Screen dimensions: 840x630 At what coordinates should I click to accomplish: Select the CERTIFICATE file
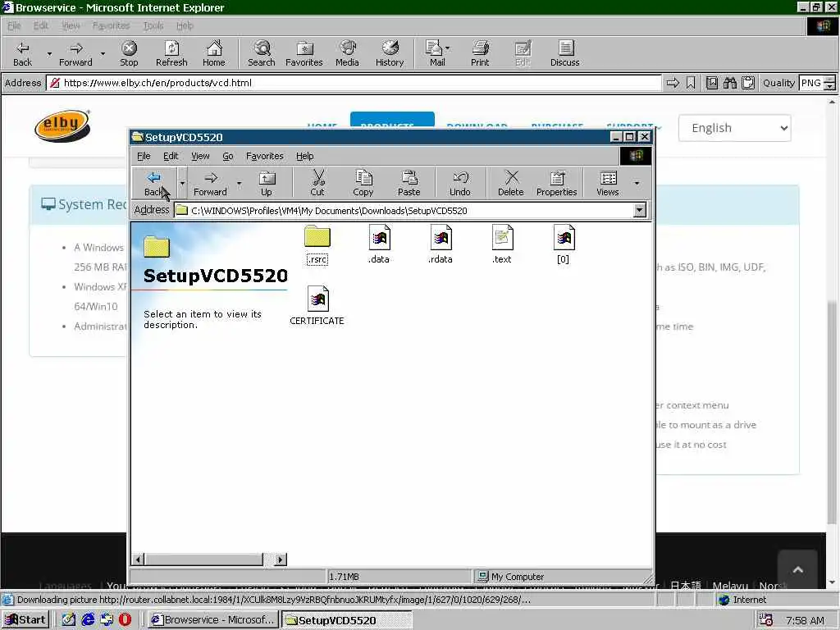tap(317, 307)
